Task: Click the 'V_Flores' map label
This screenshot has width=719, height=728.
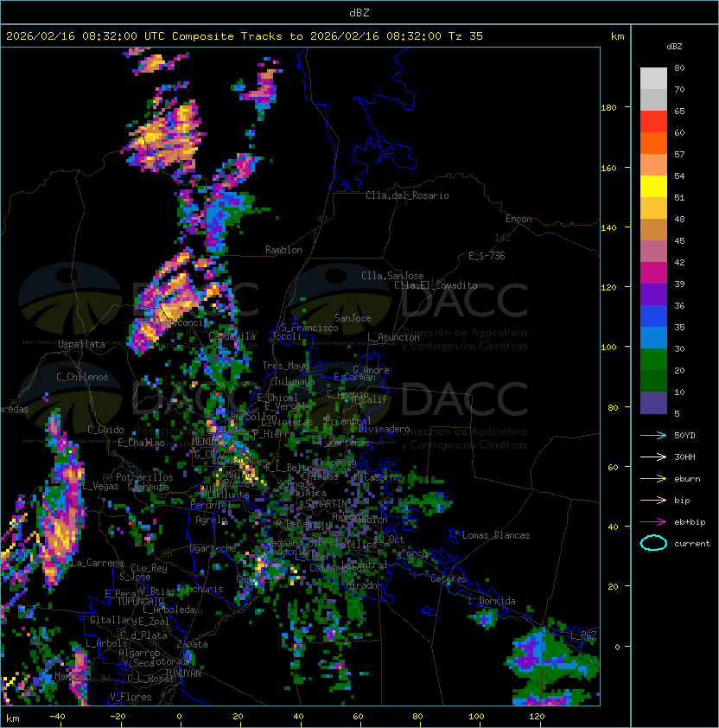Action: [130, 697]
